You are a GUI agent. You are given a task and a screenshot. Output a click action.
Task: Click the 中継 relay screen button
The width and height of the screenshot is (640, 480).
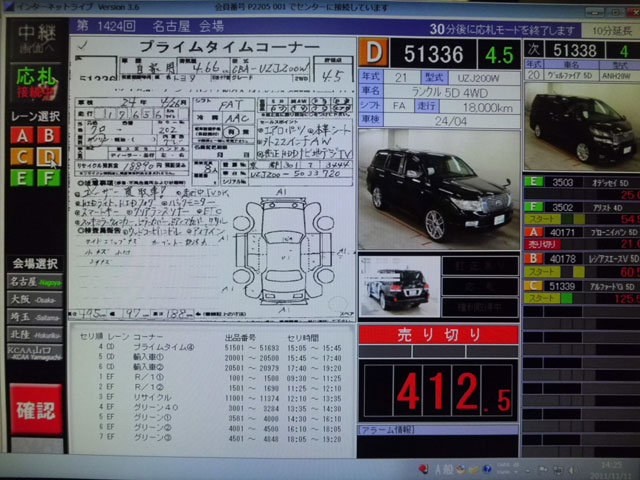pyautogui.click(x=36, y=40)
